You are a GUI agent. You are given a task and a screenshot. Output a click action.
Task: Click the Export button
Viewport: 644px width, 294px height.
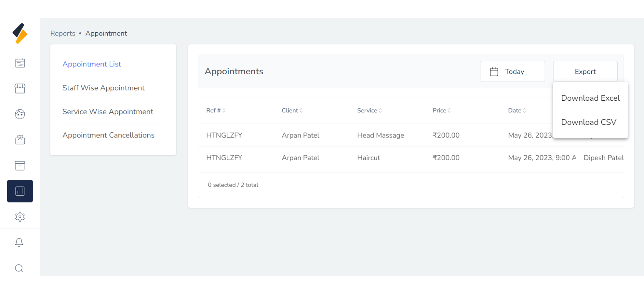[585, 72]
